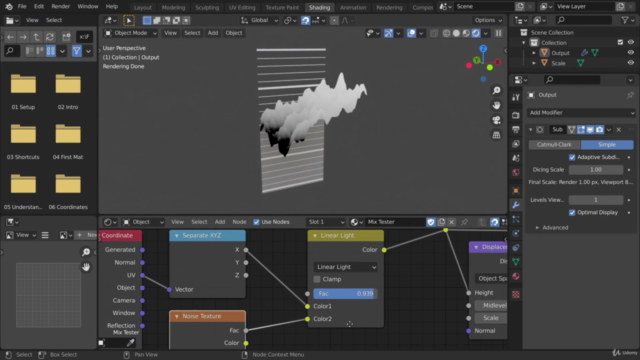The height and width of the screenshot is (360, 640).
Task: Open Object Mode dropdown in viewport
Action: [x=131, y=33]
